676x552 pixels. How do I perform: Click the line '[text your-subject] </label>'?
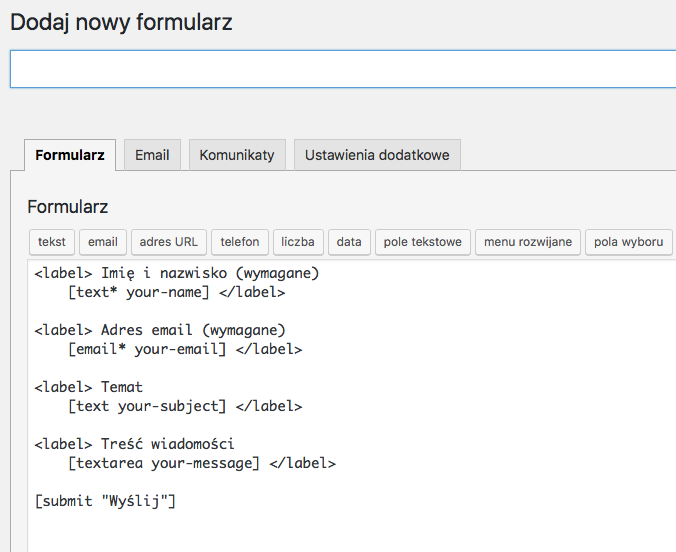coord(185,406)
